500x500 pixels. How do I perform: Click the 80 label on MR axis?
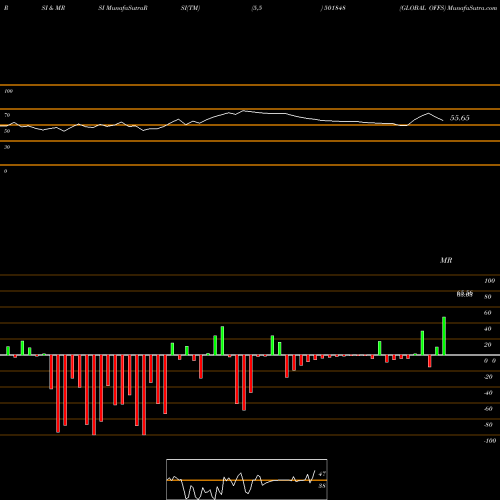[x=488, y=297]
